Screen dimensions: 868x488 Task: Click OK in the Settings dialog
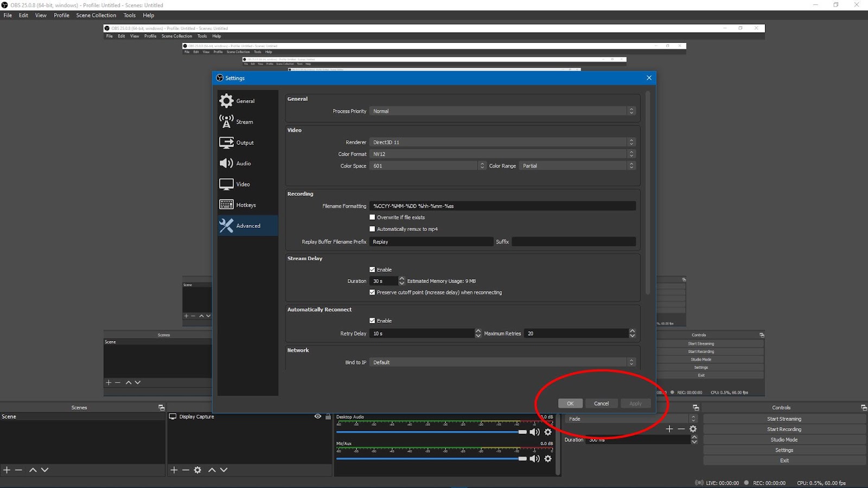[570, 403]
